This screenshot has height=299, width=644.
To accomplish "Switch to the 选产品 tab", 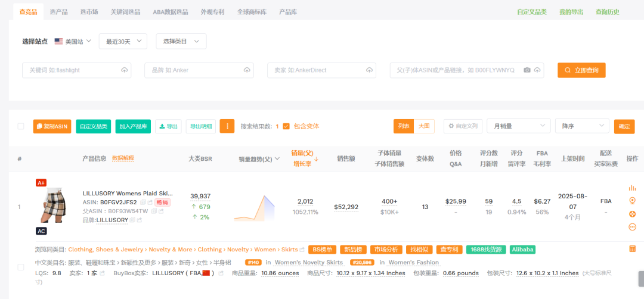I will [x=58, y=12].
